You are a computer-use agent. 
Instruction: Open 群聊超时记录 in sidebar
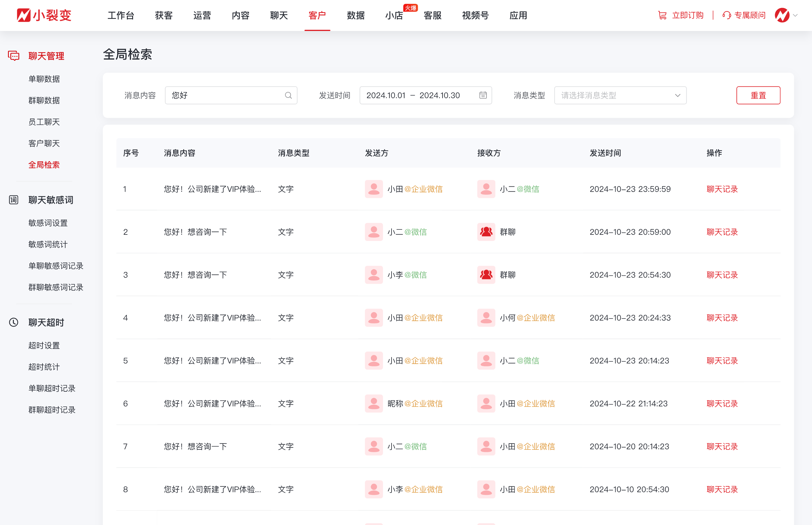pyautogui.click(x=52, y=410)
